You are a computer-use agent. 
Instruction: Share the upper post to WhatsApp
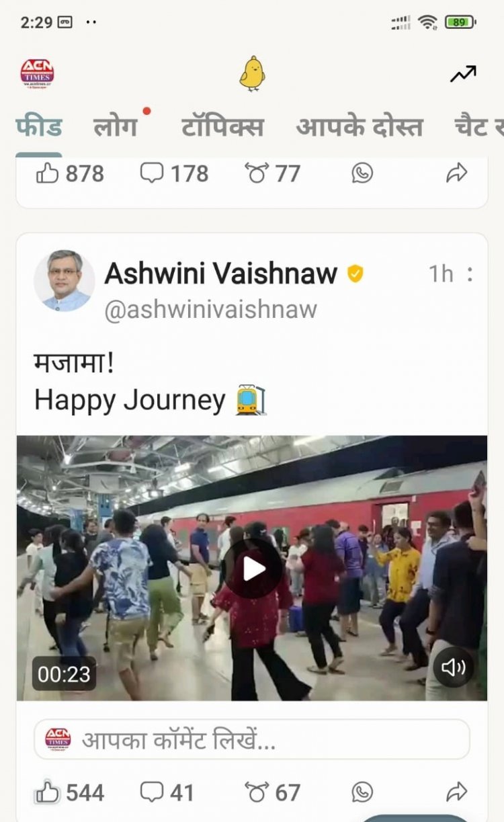click(362, 174)
